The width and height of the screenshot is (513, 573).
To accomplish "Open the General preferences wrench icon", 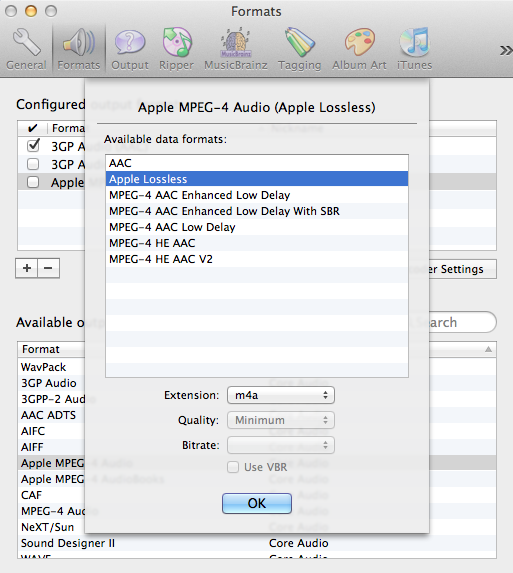I will click(26, 43).
